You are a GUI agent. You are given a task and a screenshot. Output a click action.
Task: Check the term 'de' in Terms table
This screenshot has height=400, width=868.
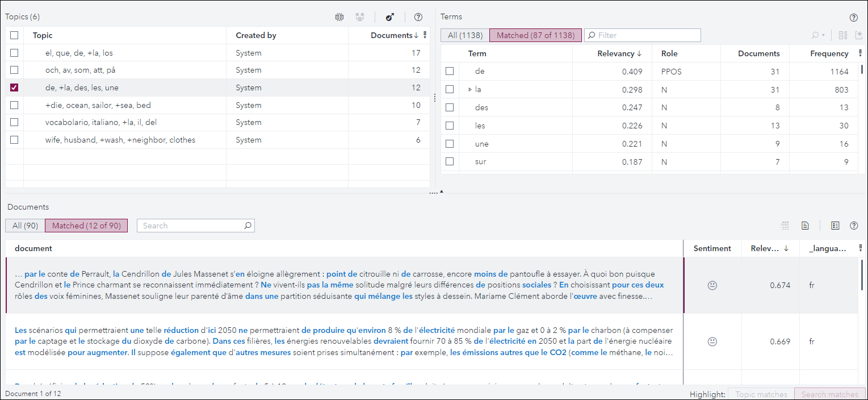click(450, 71)
